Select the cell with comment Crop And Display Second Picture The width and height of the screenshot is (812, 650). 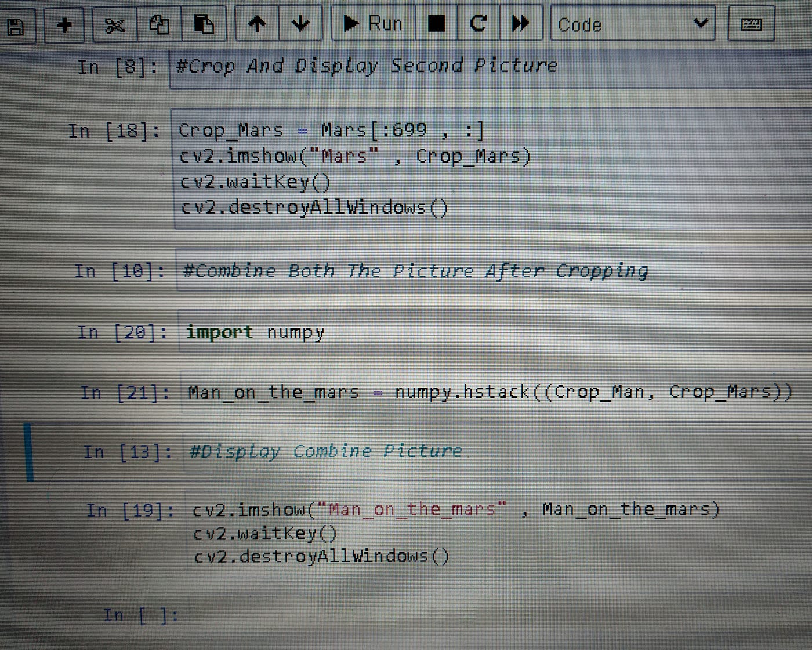click(491, 68)
